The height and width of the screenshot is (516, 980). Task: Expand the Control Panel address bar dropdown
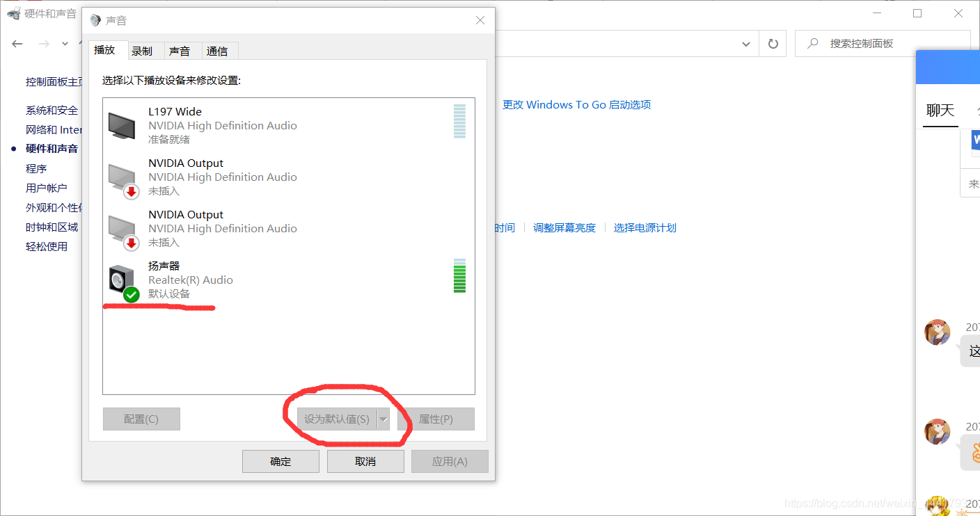pyautogui.click(x=746, y=44)
